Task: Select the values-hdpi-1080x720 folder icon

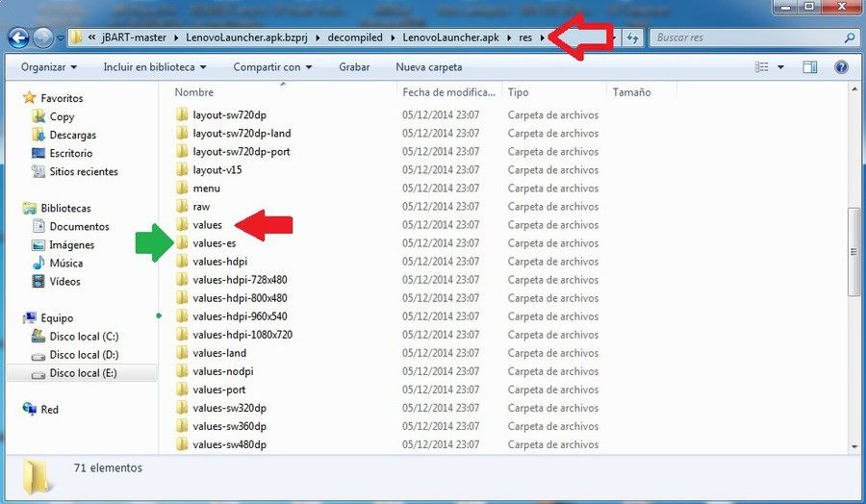Action: 182,334
